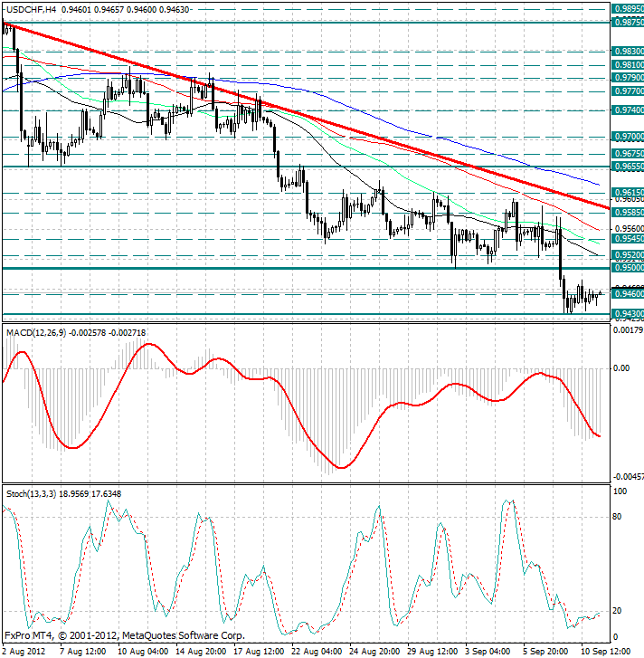Click the 14 Aug 20:00 time label
This screenshot has height=658, width=644.
pos(201,652)
